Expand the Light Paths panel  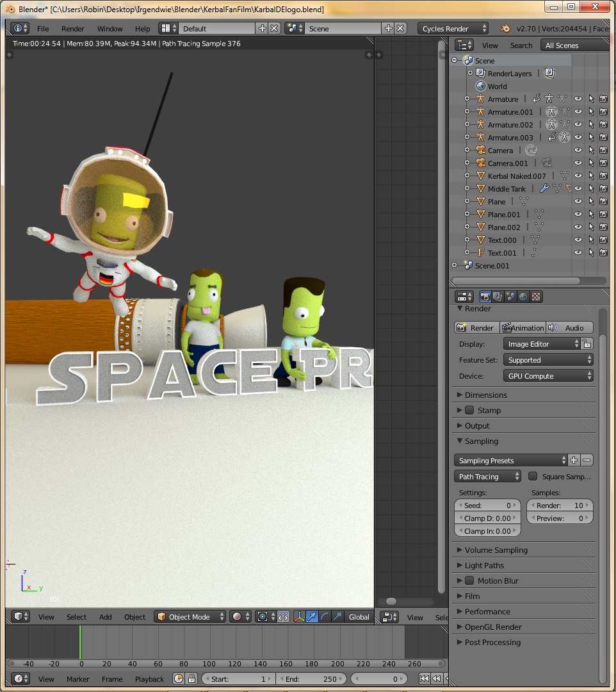[x=484, y=565]
